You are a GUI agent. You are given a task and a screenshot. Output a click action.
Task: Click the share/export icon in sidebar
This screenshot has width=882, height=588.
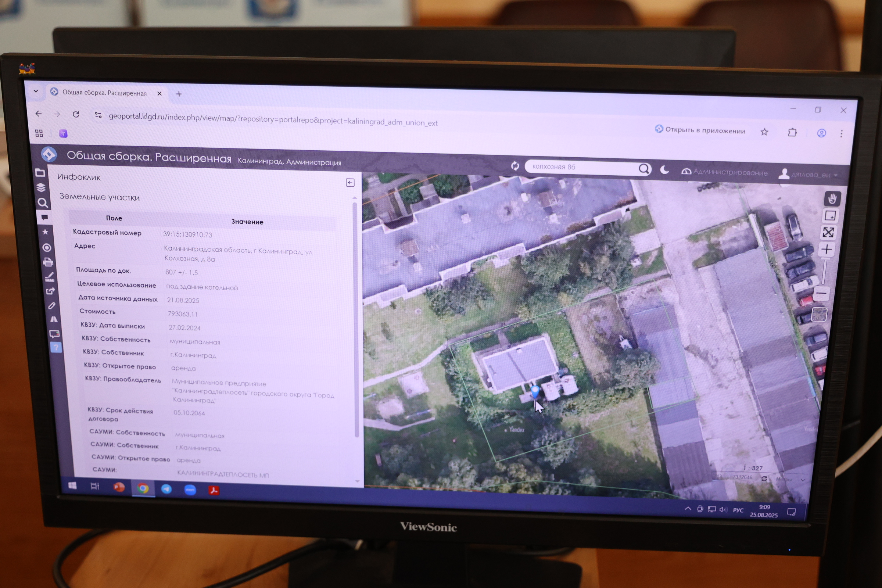pos(50,291)
